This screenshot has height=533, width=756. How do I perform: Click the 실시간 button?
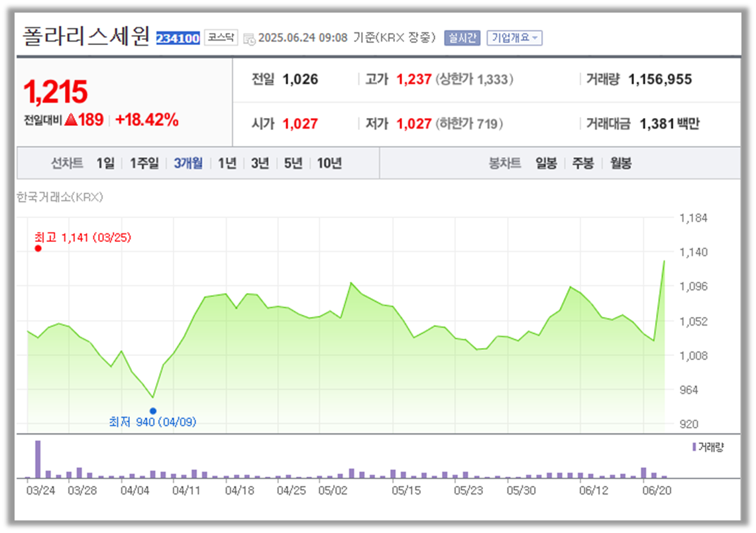(x=462, y=38)
